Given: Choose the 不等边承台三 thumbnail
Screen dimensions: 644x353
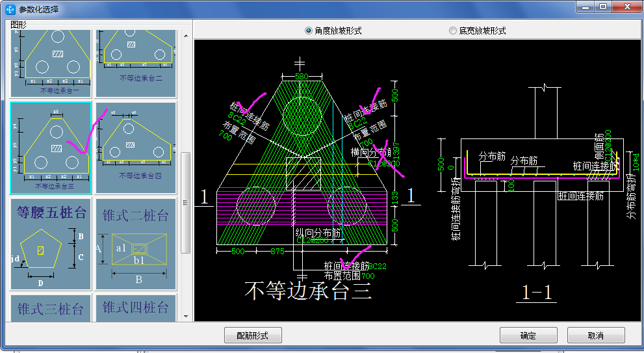Looking at the screenshot, I should click(x=51, y=148).
